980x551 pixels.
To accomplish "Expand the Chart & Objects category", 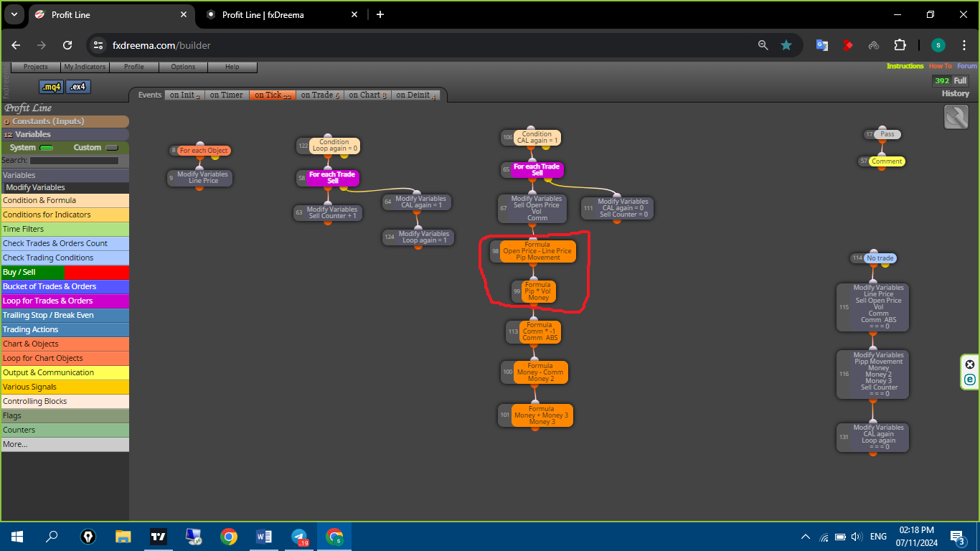I will click(65, 344).
